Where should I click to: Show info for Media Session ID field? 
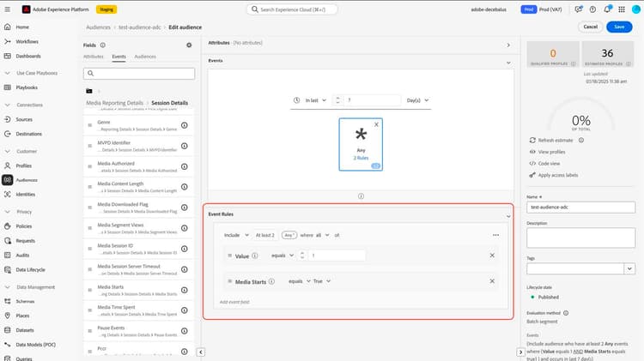click(185, 249)
